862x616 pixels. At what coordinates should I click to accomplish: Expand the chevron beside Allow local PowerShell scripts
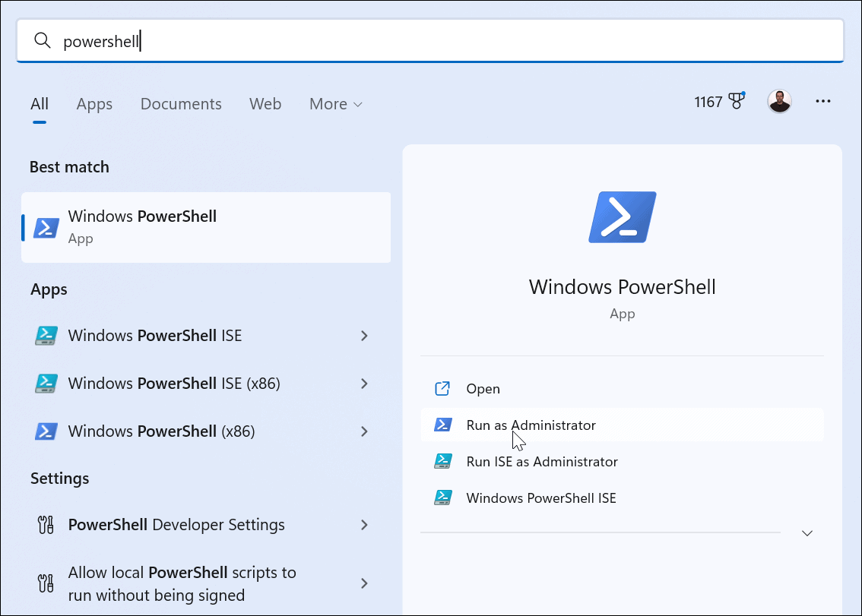[x=364, y=583]
